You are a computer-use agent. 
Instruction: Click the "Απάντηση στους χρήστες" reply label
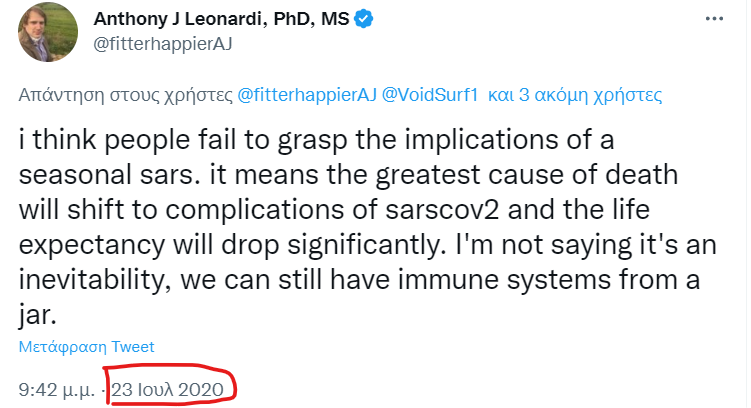point(125,95)
